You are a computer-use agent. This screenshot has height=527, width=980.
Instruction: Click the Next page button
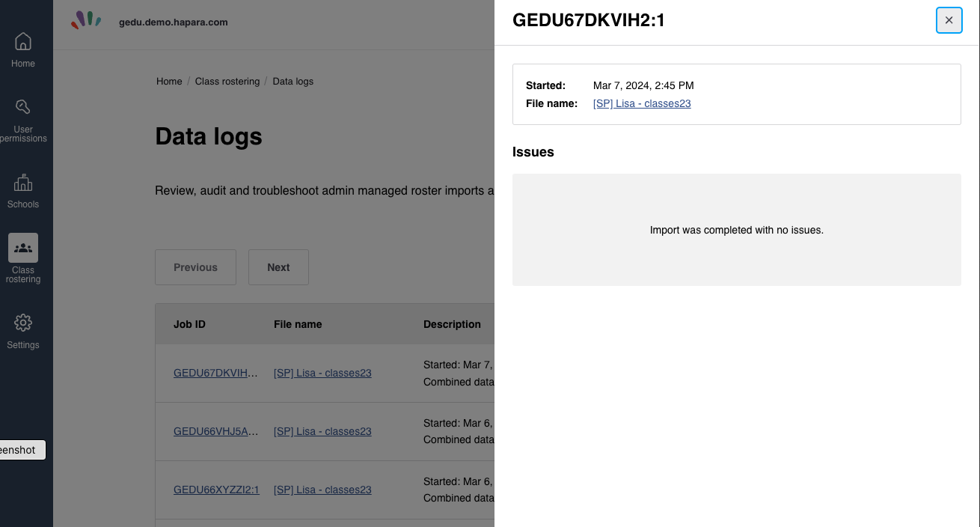pos(278,267)
